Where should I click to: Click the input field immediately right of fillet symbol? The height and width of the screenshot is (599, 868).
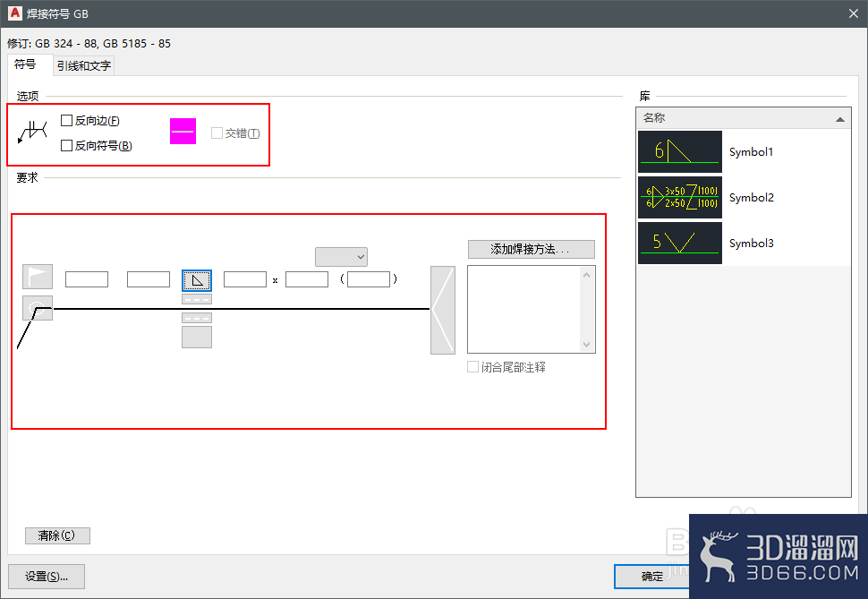pyautogui.click(x=245, y=279)
